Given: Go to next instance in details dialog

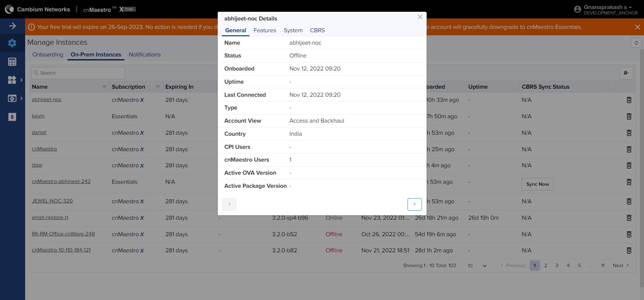Looking at the screenshot, I should click(x=415, y=204).
